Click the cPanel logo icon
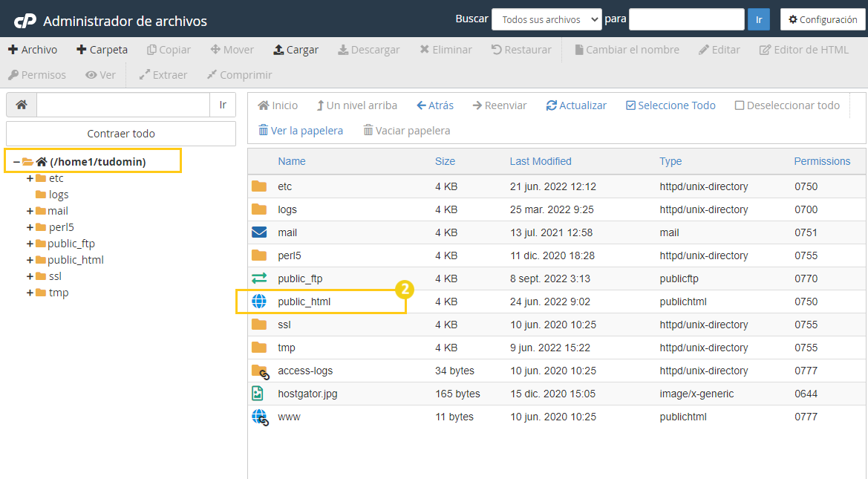 tap(25, 21)
